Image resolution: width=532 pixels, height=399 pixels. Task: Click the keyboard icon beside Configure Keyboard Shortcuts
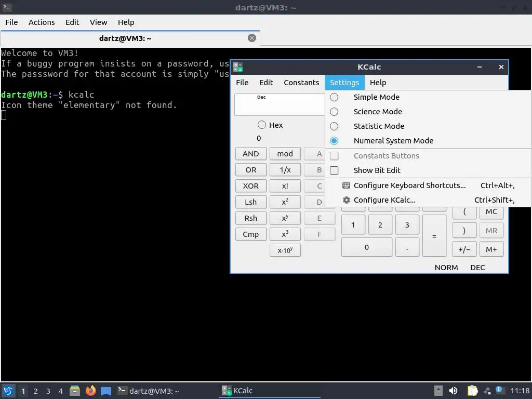(x=346, y=185)
